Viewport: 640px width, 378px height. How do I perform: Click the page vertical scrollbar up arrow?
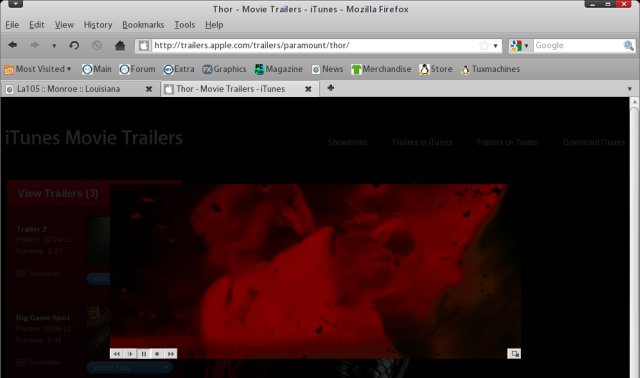634,102
